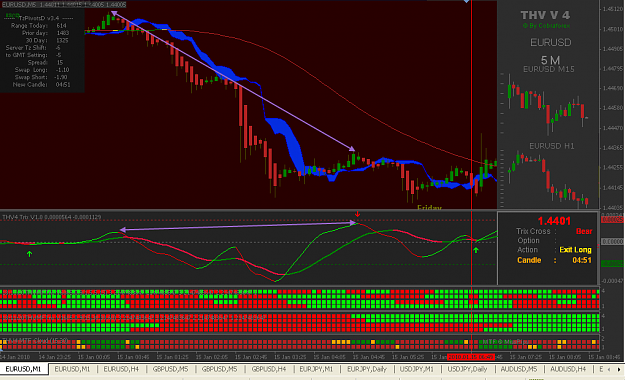Switch to the active EURUSD,M1 chart tab

pos(24,369)
